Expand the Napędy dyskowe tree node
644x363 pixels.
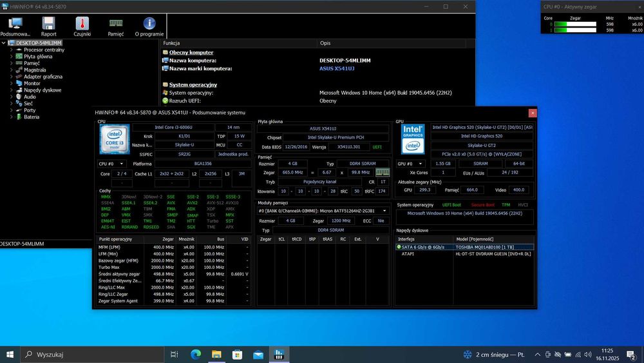tap(11, 90)
